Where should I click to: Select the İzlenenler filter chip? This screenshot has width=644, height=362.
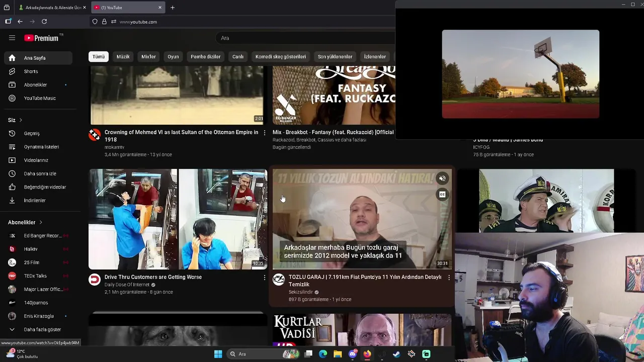375,57
